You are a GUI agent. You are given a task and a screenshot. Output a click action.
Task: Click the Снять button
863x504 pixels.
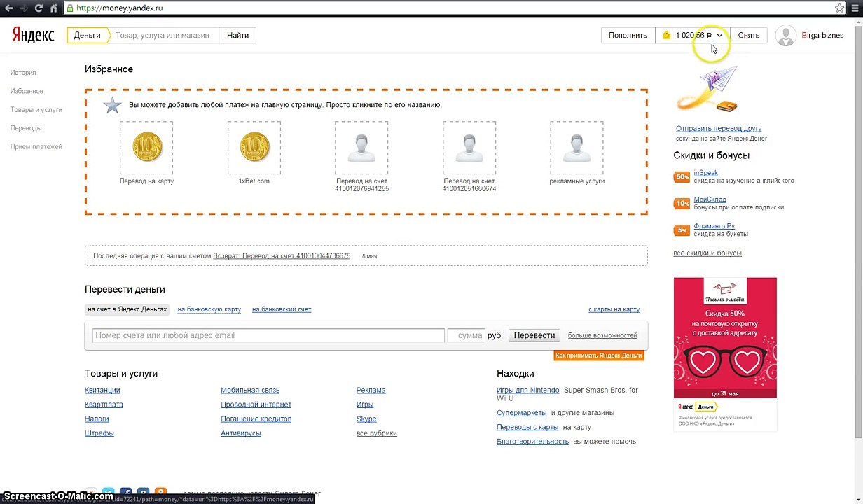tap(749, 36)
